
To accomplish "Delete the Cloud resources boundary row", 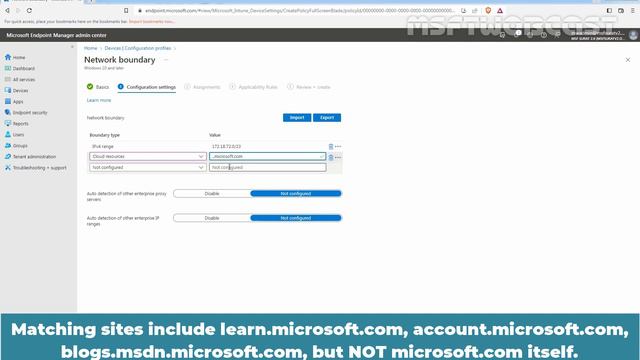I will [x=331, y=157].
